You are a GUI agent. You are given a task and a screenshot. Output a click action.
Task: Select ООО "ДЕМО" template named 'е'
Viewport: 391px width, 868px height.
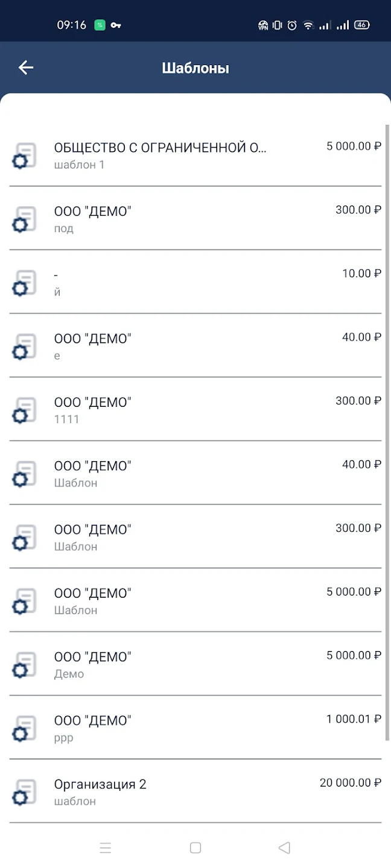tap(195, 345)
